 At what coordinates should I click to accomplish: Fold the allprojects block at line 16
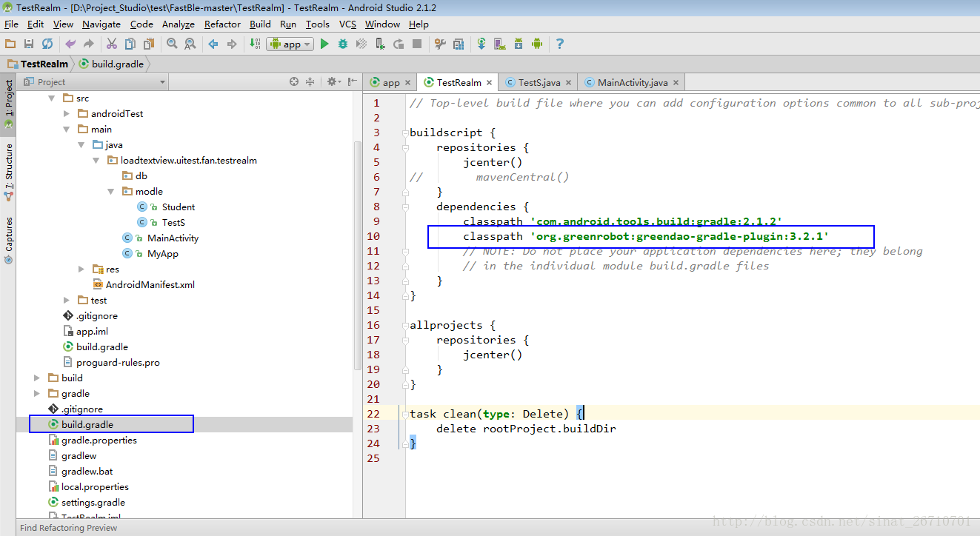(405, 326)
